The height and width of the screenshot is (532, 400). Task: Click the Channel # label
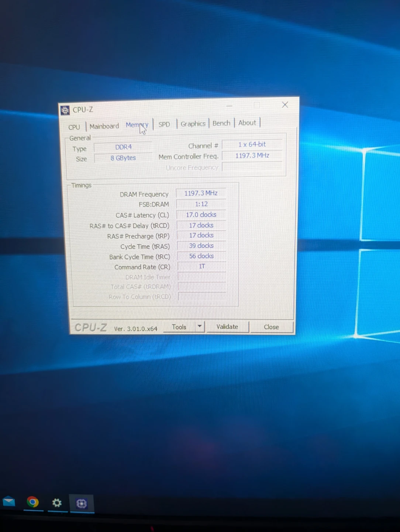tap(203, 146)
